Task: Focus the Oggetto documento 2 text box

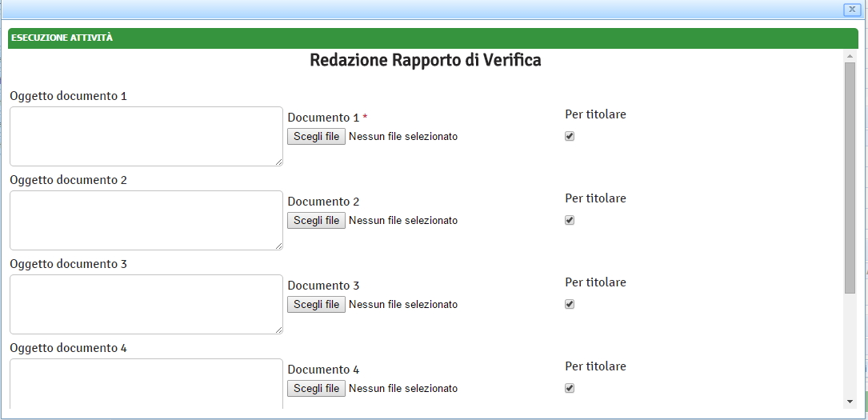Action: click(x=146, y=220)
